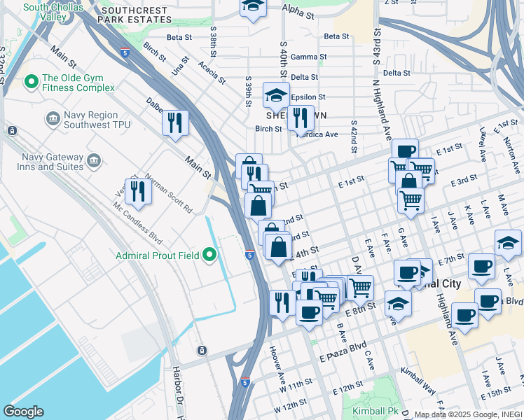Click The Olde Gym Fitness Complex pin

point(32,82)
